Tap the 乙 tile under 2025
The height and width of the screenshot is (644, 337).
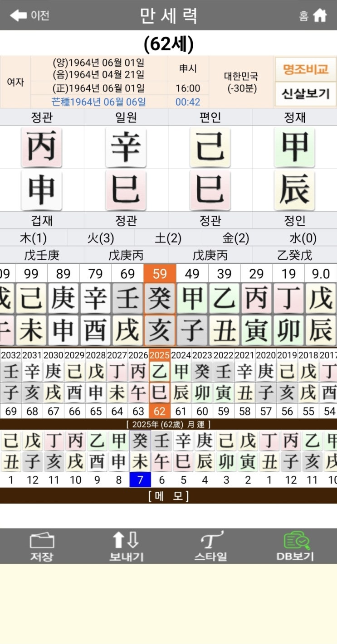tap(160, 372)
